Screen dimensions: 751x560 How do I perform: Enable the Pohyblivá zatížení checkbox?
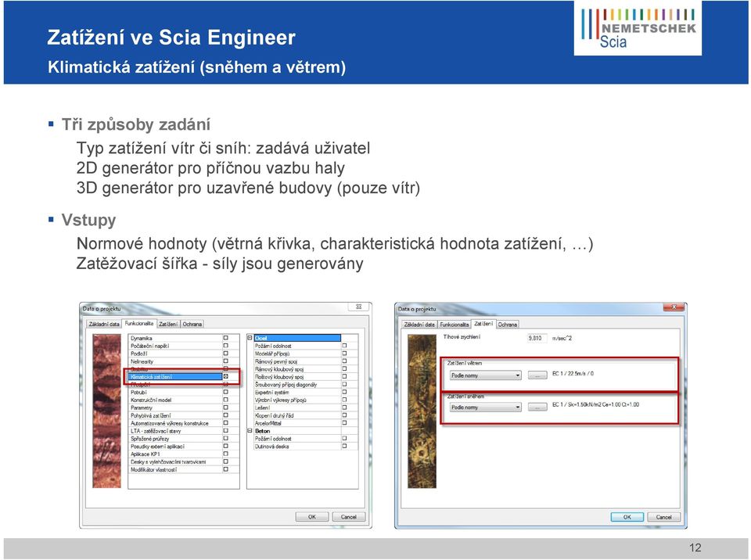coord(225,415)
